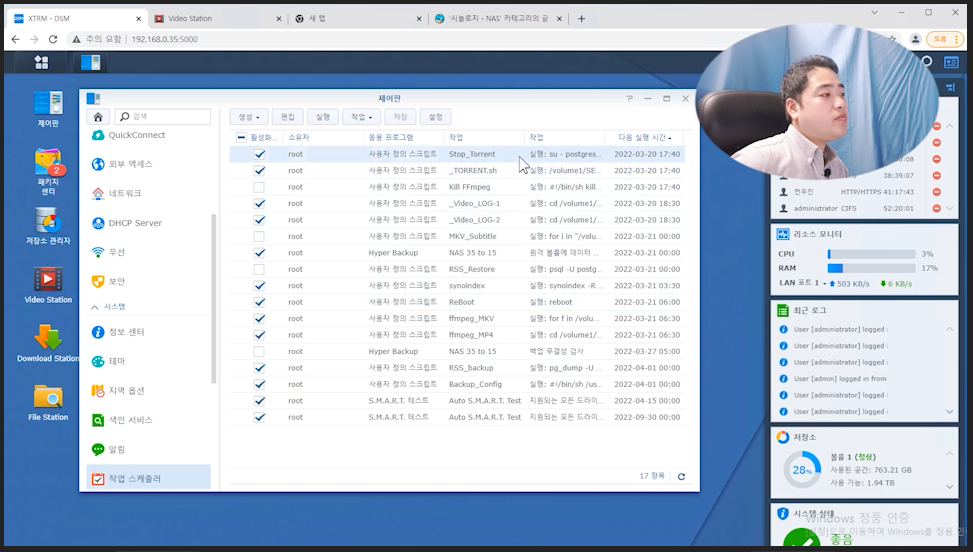Disable the Stop_Torrent task checkbox
Viewport: 973px width, 552px height.
point(259,154)
